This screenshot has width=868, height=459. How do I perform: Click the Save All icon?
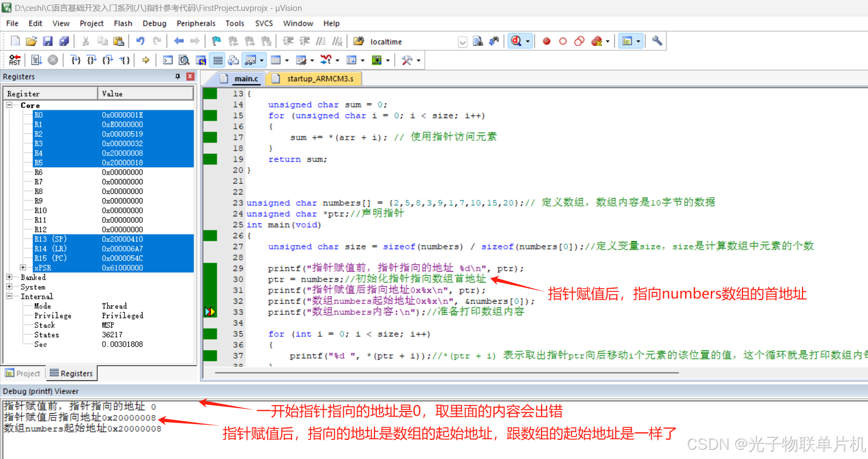(64, 41)
